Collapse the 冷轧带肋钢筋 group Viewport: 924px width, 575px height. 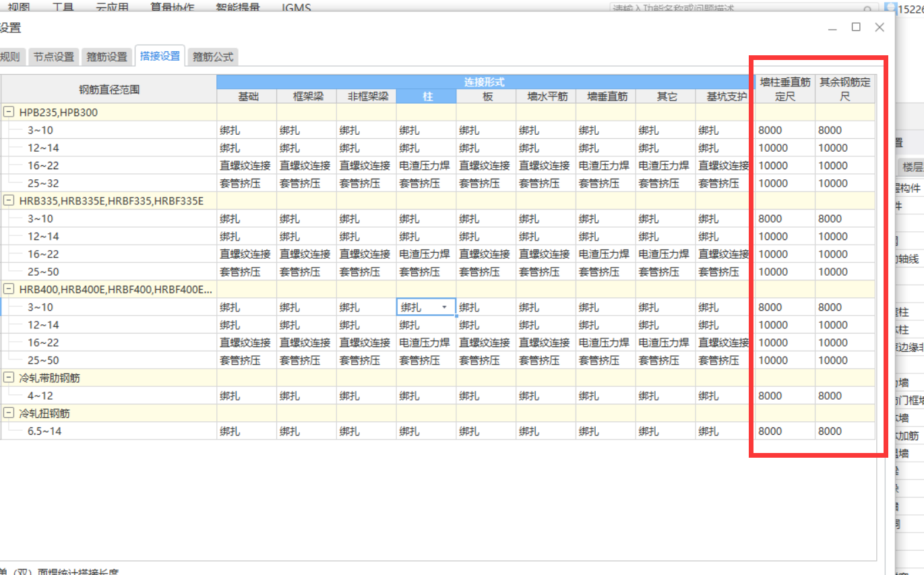tap(9, 377)
